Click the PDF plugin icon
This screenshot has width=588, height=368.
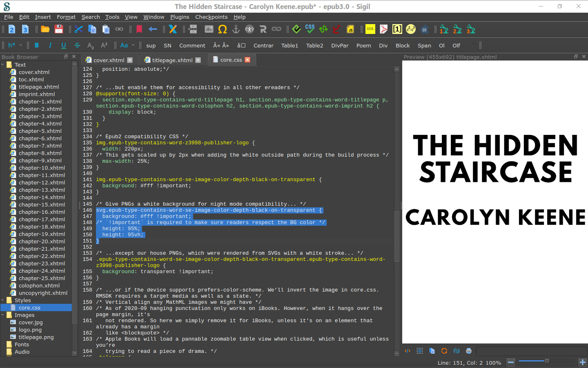pos(384,29)
